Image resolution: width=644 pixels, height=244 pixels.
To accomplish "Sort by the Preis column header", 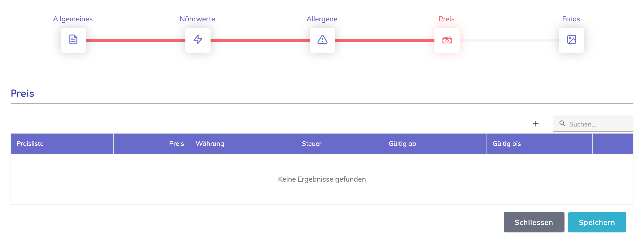I will 176,144.
